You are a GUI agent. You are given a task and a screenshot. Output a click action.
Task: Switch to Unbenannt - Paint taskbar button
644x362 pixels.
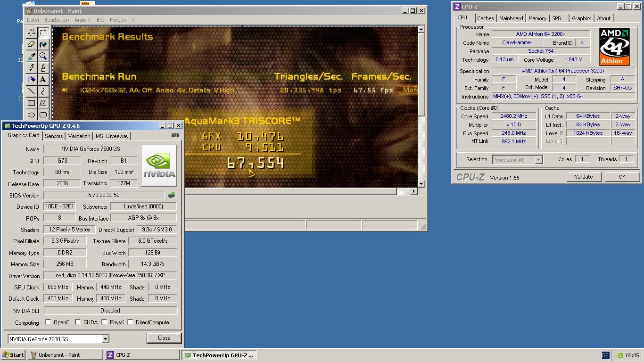coord(65,355)
